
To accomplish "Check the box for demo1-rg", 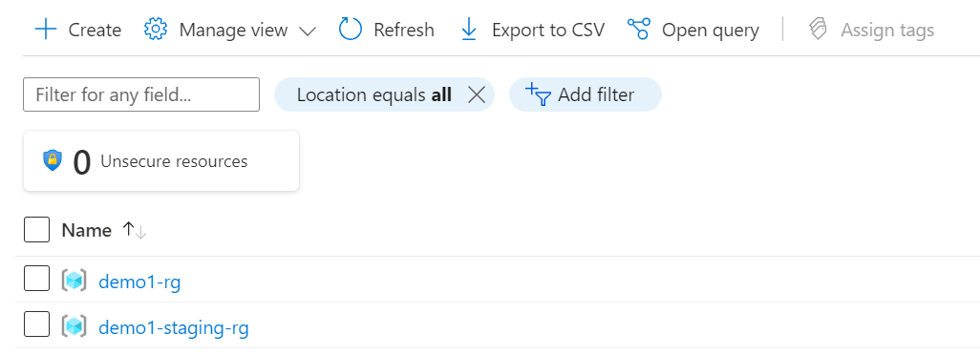I will pos(37,279).
